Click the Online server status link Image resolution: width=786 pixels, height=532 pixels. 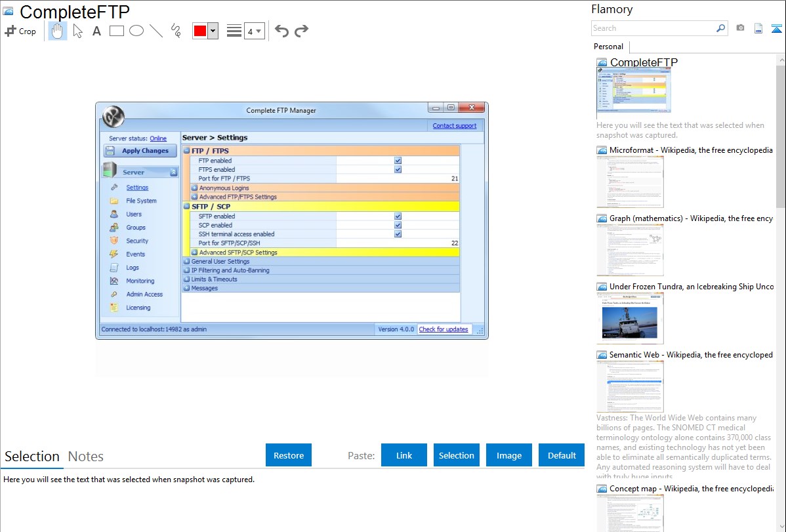(158, 138)
